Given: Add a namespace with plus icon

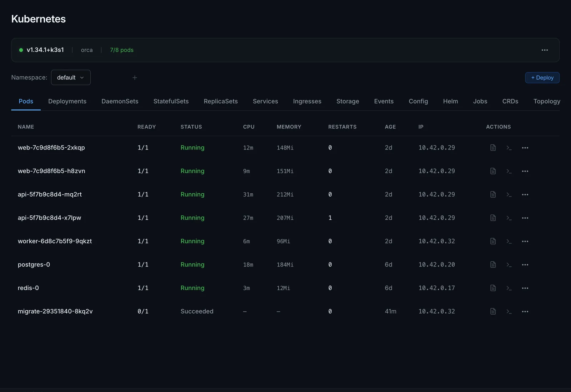Looking at the screenshot, I should tap(135, 77).
